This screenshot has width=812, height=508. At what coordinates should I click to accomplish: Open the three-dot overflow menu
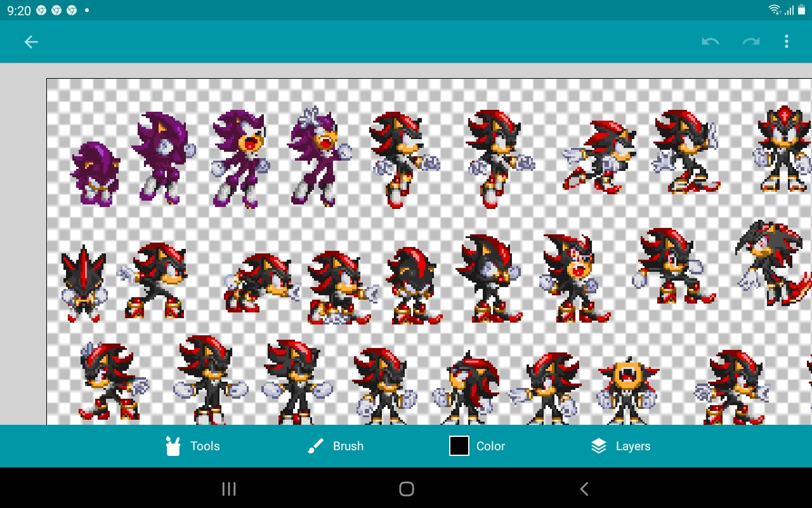[787, 42]
